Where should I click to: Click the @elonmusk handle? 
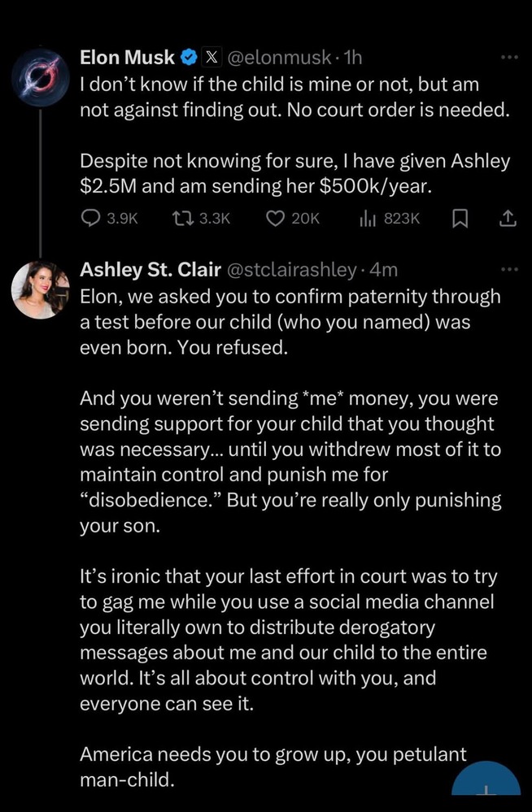click(x=278, y=58)
